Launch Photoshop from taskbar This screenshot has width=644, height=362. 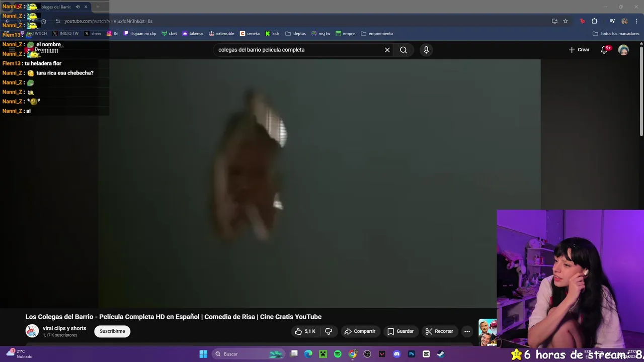point(412,354)
